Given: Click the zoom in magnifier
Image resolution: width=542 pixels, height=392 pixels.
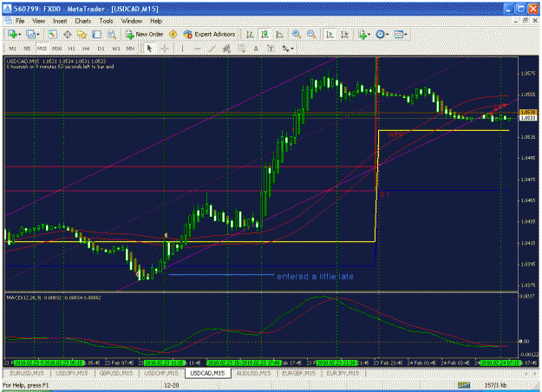Looking at the screenshot, I should (297, 34).
